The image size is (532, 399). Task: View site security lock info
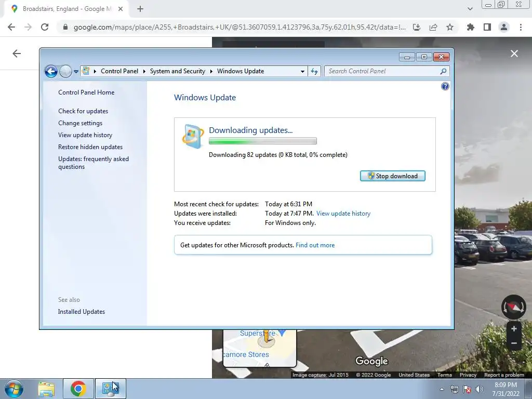coord(65,27)
